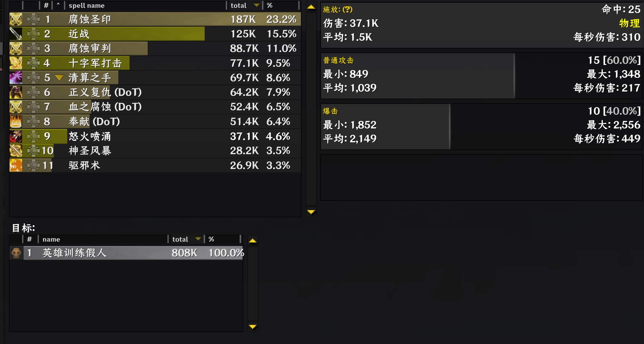Click the 腐蚀圣印 spell icon
644x344 pixels.
coord(16,19)
